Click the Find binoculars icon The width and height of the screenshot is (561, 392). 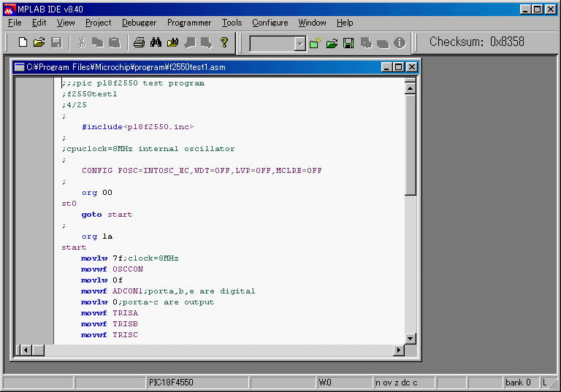(x=156, y=42)
